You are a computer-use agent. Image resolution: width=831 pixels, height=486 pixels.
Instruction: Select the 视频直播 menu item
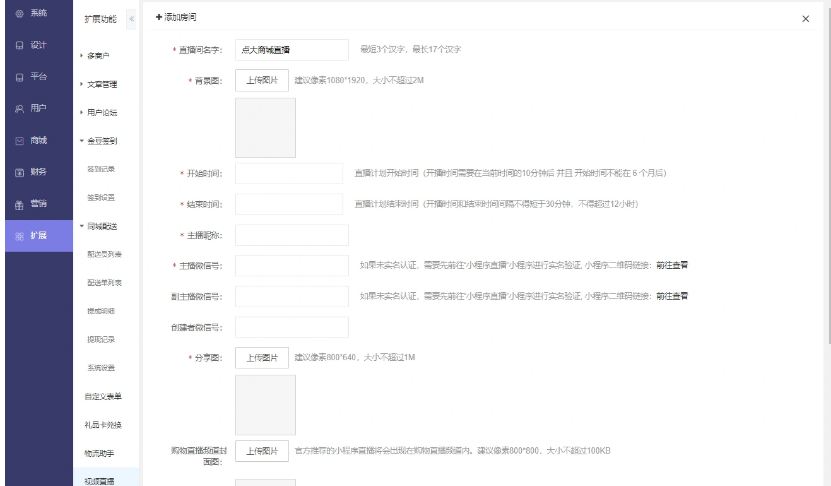(x=99, y=481)
